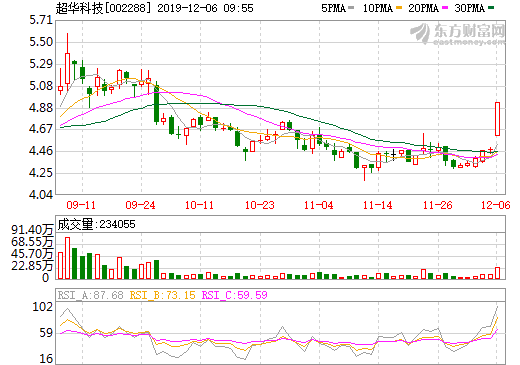Image resolution: width=520 pixels, height=365 pixels.
Task: Click the RSI_A value label
Action: point(90,295)
